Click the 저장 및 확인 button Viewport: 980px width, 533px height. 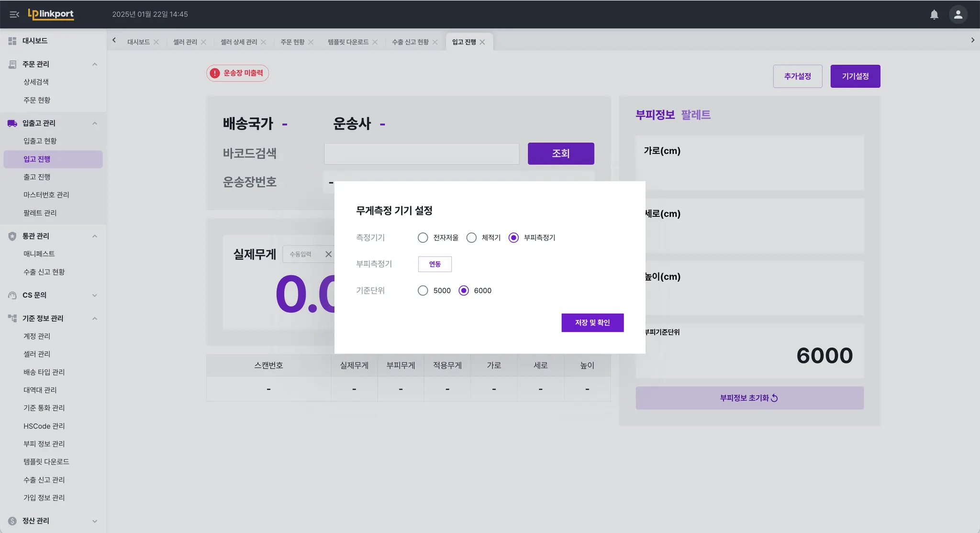pyautogui.click(x=592, y=323)
